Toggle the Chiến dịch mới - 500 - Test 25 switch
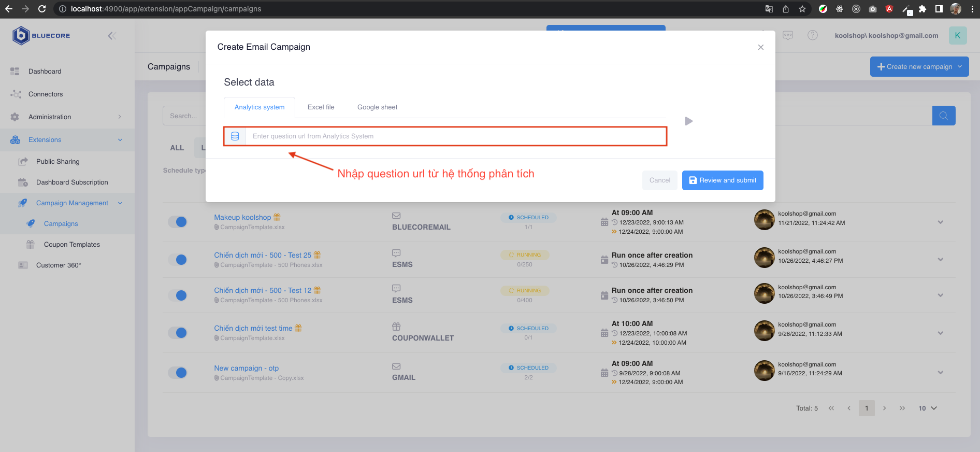This screenshot has width=980, height=452. (x=178, y=260)
